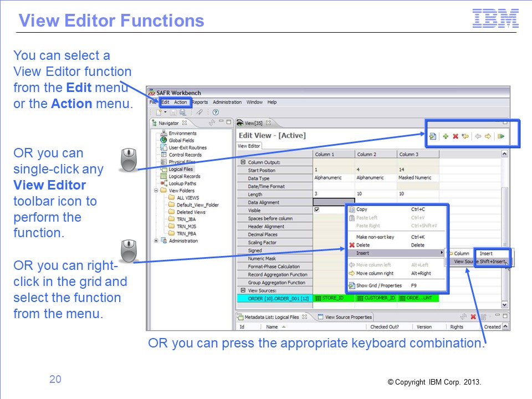Screen dimensions: 532x399
Task: Click the New item toolbar icon
Action: 158,112
